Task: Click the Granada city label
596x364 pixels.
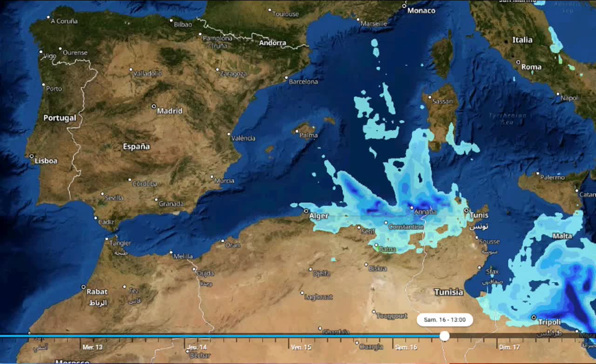Action: click(x=171, y=203)
